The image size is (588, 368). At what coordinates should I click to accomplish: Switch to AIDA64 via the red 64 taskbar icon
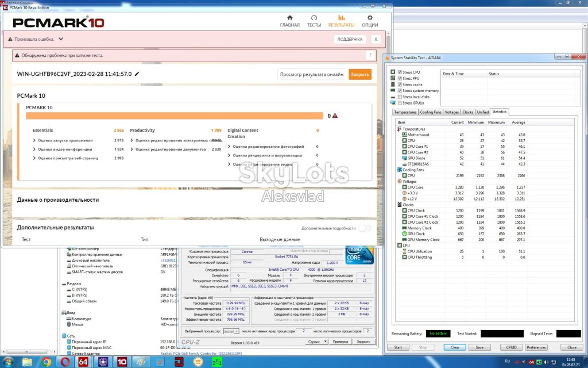pos(83,362)
